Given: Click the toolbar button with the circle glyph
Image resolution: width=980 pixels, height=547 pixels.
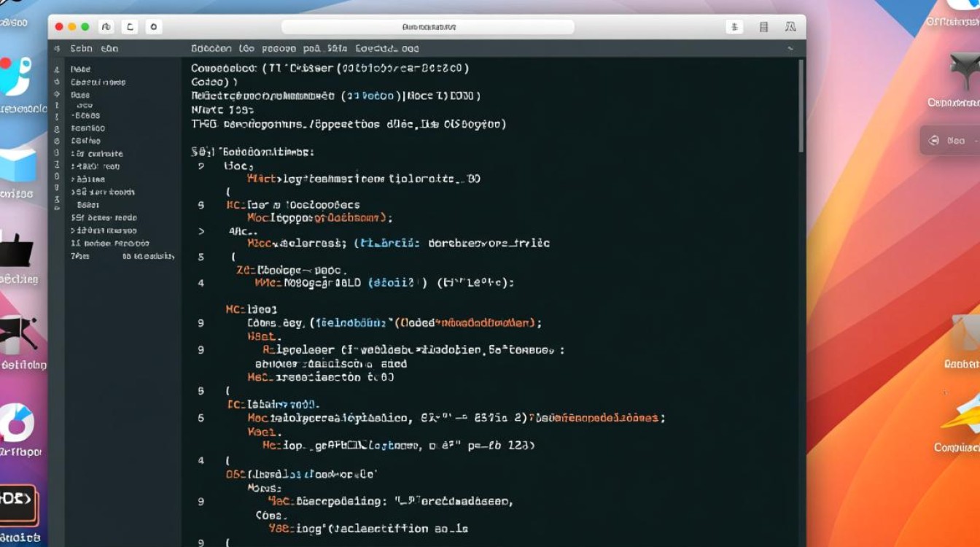Looking at the screenshot, I should coord(153,27).
